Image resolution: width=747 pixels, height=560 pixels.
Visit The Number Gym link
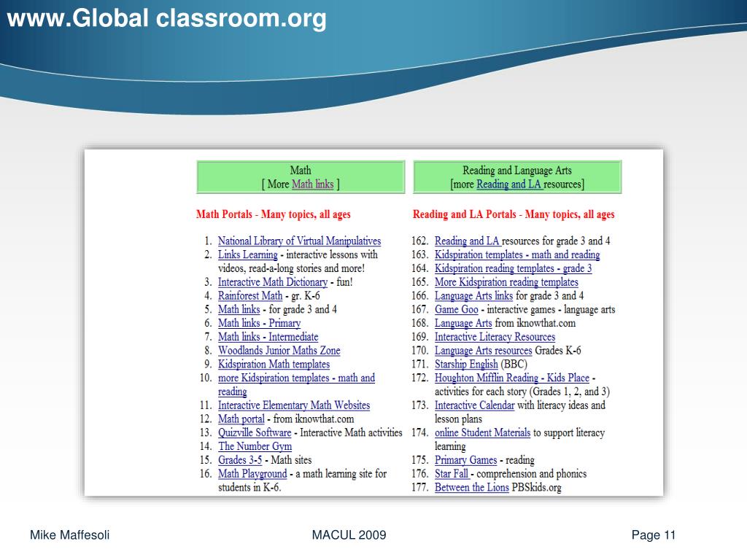coord(255,446)
